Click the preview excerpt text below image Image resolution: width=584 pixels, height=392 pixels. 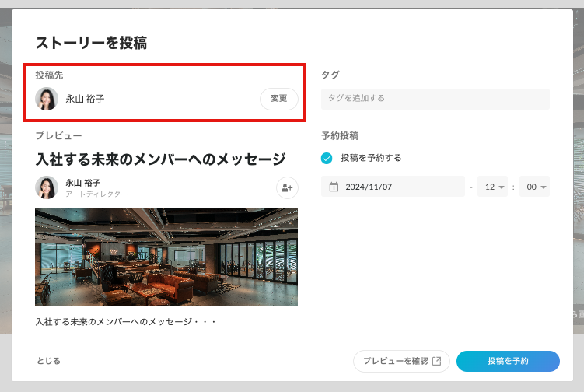pos(126,321)
